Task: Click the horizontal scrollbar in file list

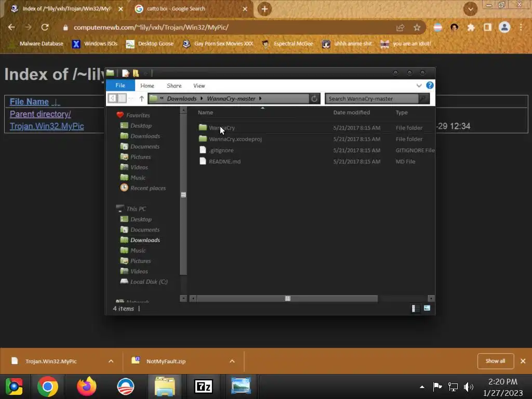Action: point(287,298)
